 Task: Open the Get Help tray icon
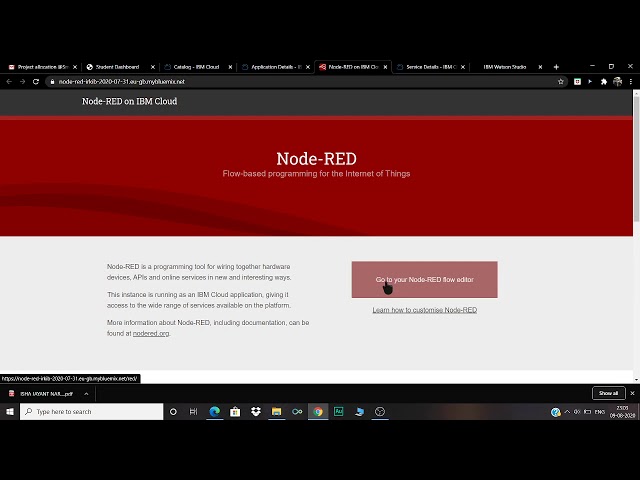[556, 412]
